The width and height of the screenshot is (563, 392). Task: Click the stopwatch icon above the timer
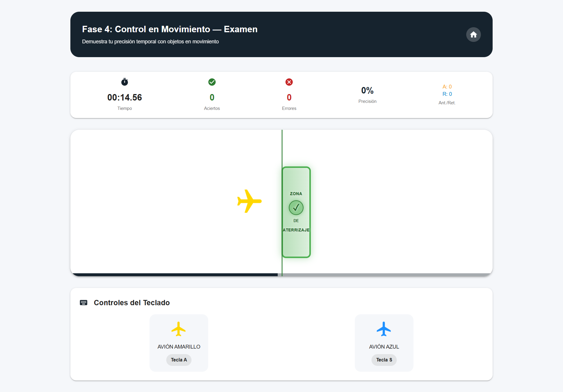pos(124,82)
